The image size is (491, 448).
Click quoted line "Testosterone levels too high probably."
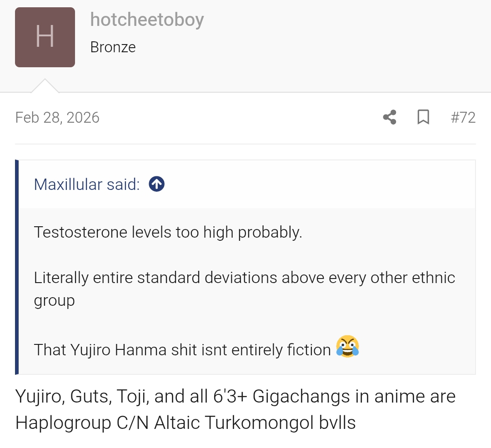pos(168,232)
